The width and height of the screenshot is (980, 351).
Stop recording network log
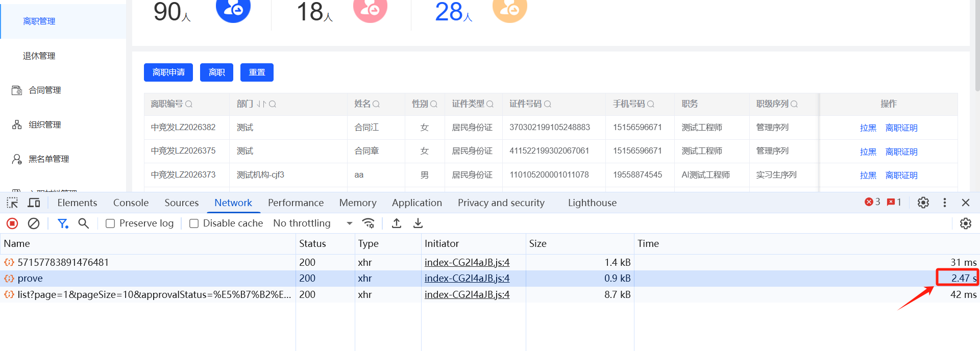pos(12,223)
